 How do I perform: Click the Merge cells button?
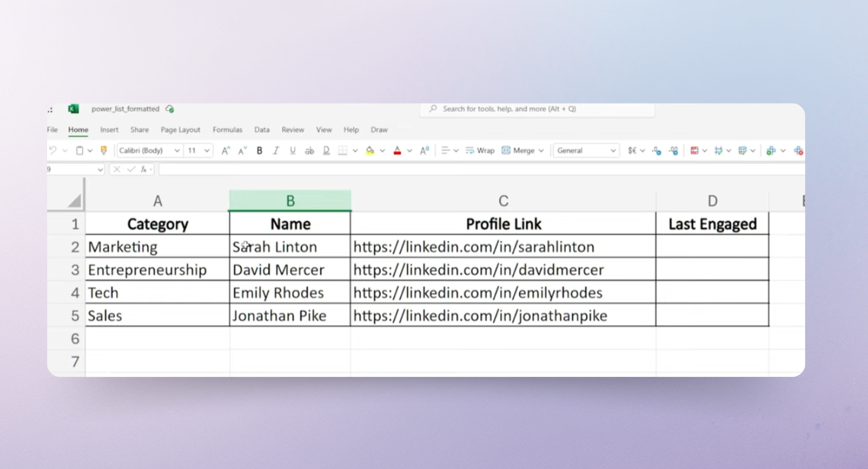coord(519,150)
